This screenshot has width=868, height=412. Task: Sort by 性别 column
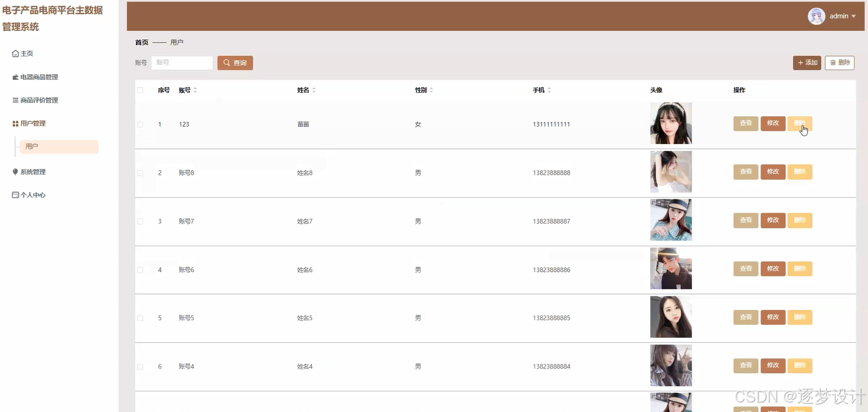[x=431, y=90]
